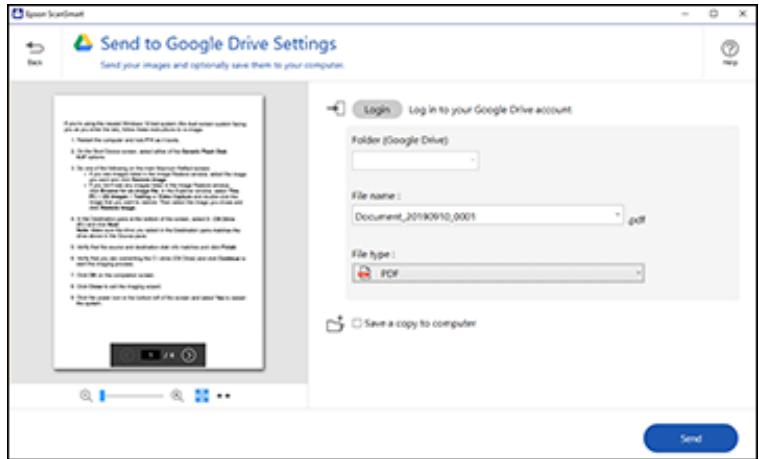The height and width of the screenshot is (459, 759).
Task: Expand the File type PDF dropdown
Action: click(x=498, y=273)
